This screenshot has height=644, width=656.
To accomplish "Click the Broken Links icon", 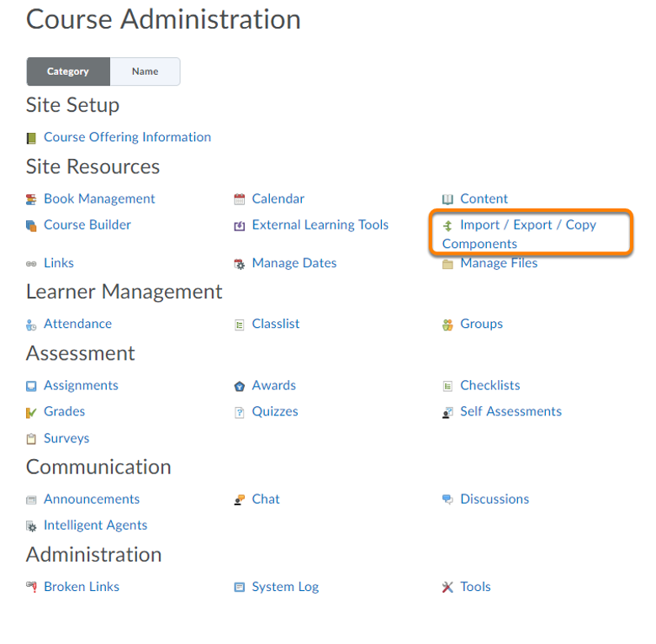I will tap(31, 587).
